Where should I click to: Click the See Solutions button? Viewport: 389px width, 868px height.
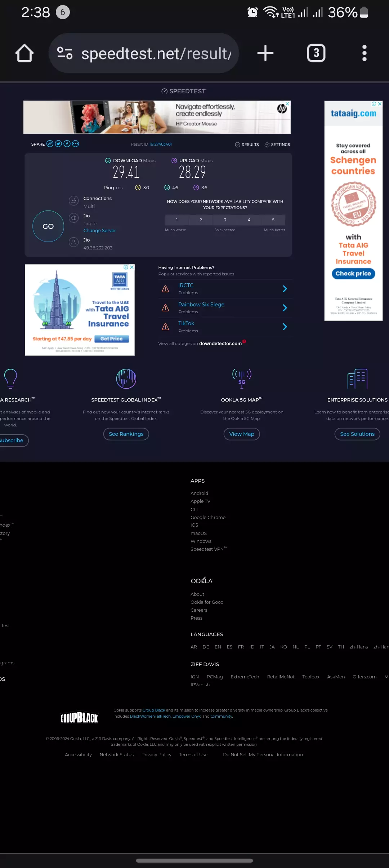357,434
